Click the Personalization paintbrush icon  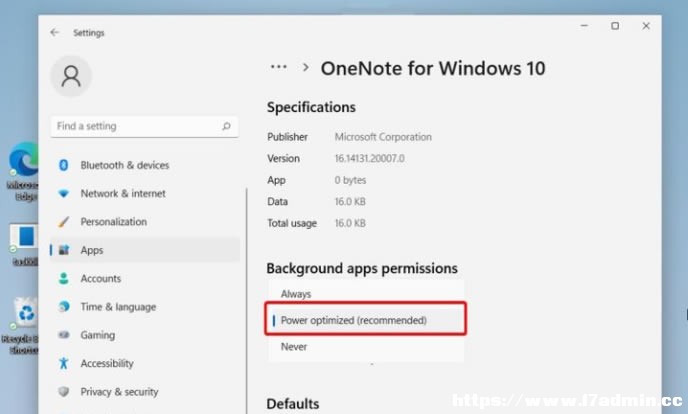[64, 222]
